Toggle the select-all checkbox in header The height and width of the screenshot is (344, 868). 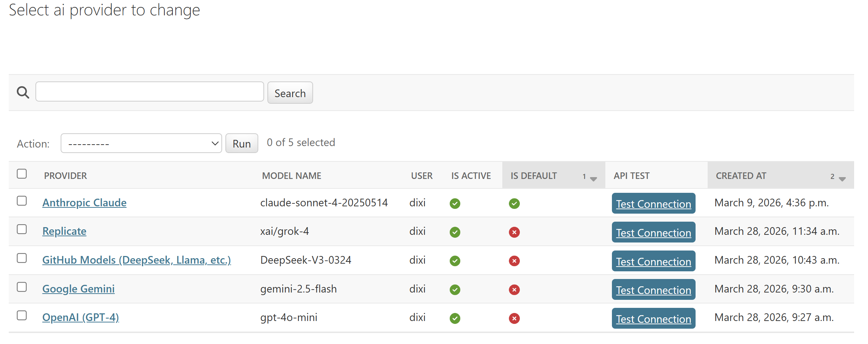(x=22, y=173)
